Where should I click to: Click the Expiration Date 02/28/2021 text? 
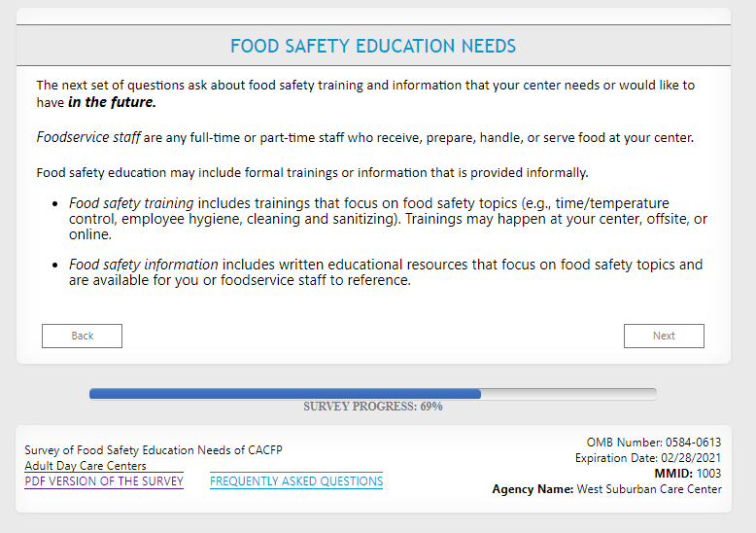coord(647,458)
